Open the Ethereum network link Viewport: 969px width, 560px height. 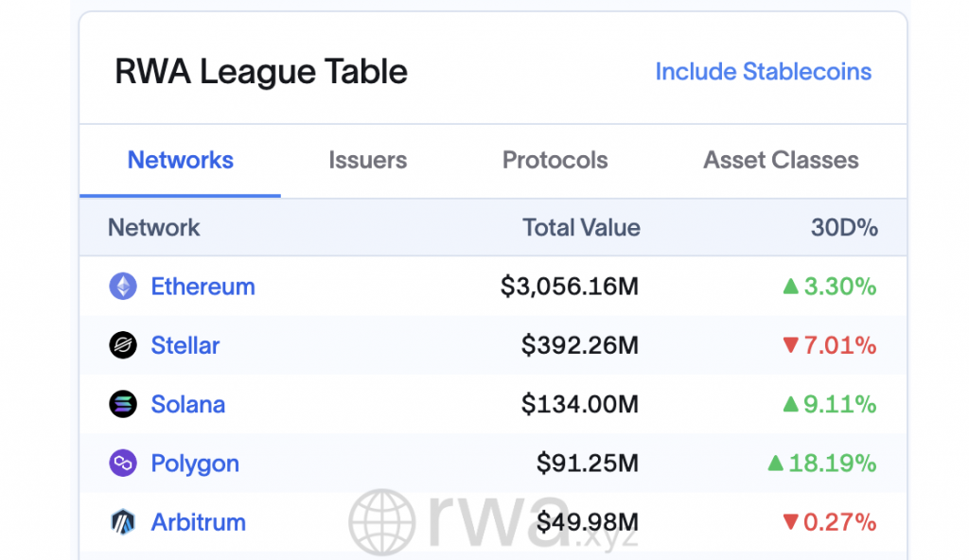pos(203,287)
